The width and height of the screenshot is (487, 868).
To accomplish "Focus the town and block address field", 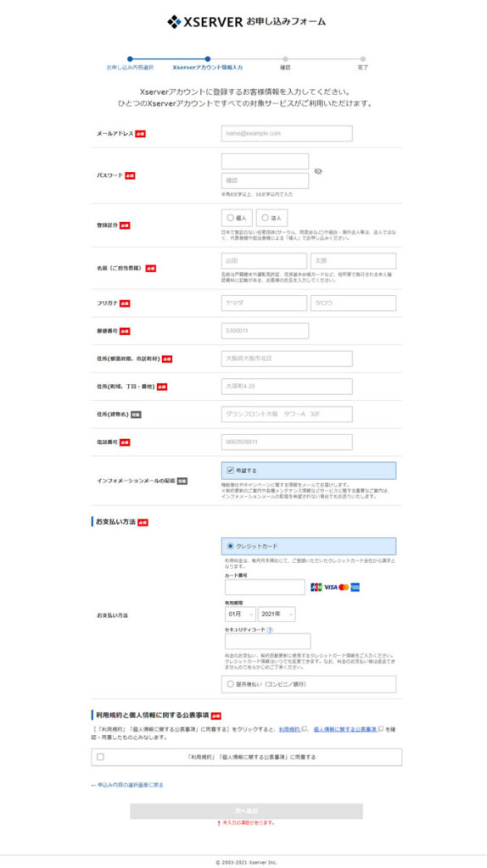I will click(287, 387).
